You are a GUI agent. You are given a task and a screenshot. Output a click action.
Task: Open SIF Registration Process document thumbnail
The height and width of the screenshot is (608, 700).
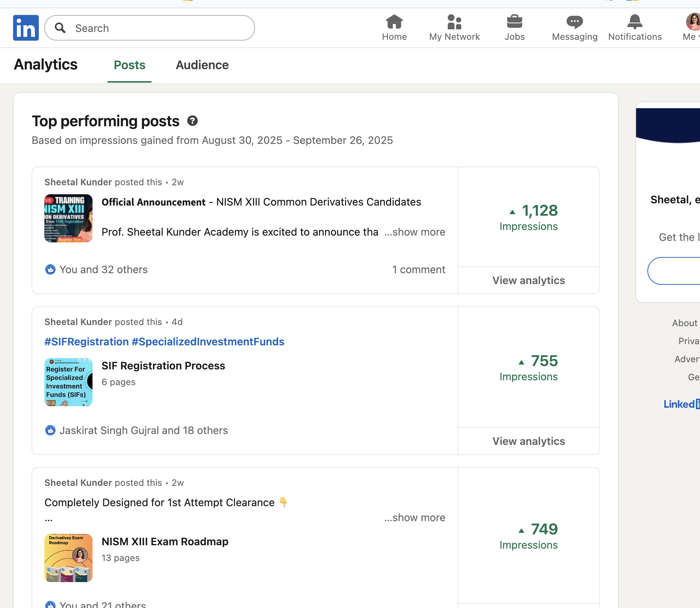[68, 382]
